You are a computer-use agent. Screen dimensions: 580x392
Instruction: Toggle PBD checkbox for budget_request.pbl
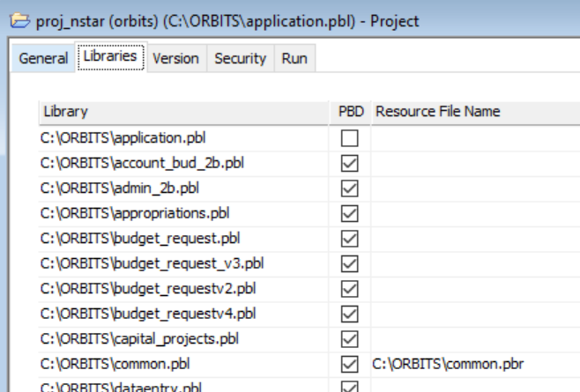point(350,239)
